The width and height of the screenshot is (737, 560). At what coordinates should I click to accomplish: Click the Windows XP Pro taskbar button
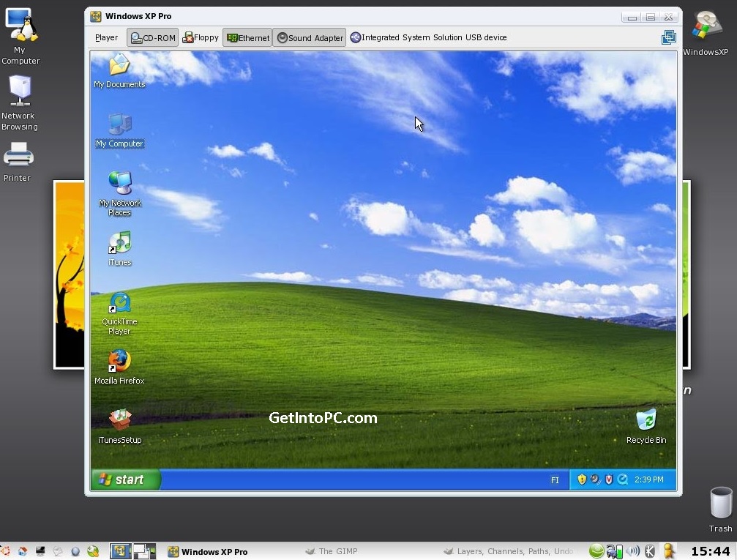[x=208, y=551]
